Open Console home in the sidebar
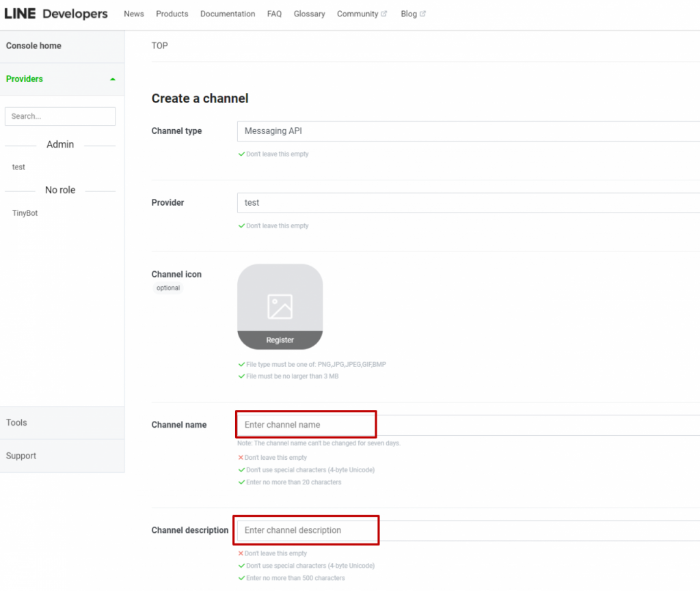Viewport: 700px width, 591px height. [x=33, y=46]
